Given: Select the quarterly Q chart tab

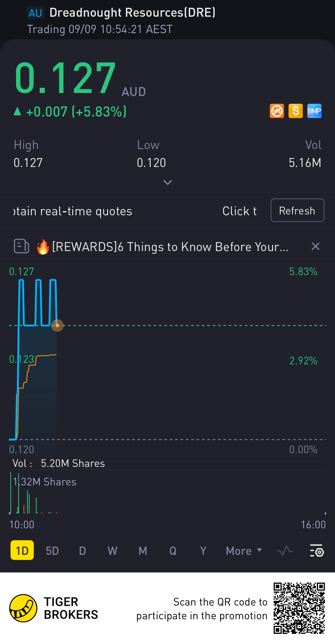Looking at the screenshot, I should [x=173, y=551].
